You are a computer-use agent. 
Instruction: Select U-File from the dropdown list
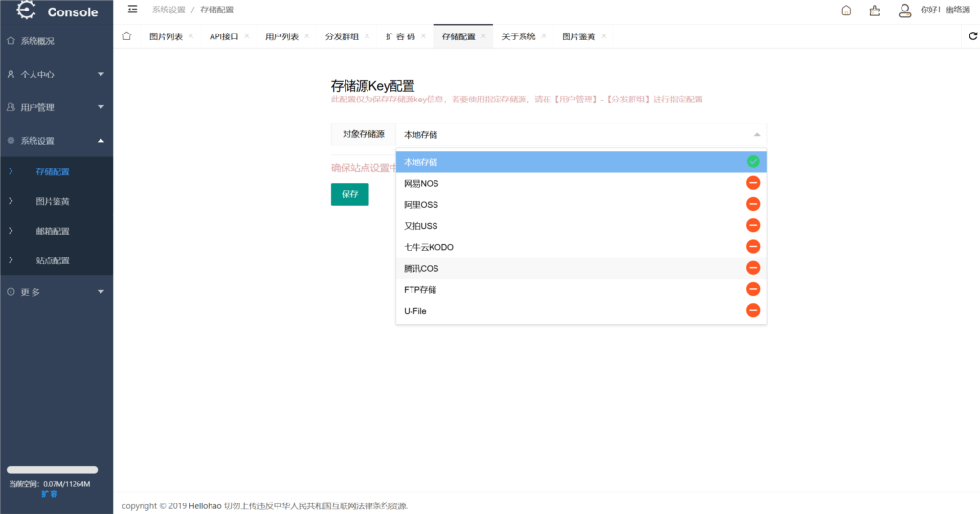pyautogui.click(x=581, y=310)
